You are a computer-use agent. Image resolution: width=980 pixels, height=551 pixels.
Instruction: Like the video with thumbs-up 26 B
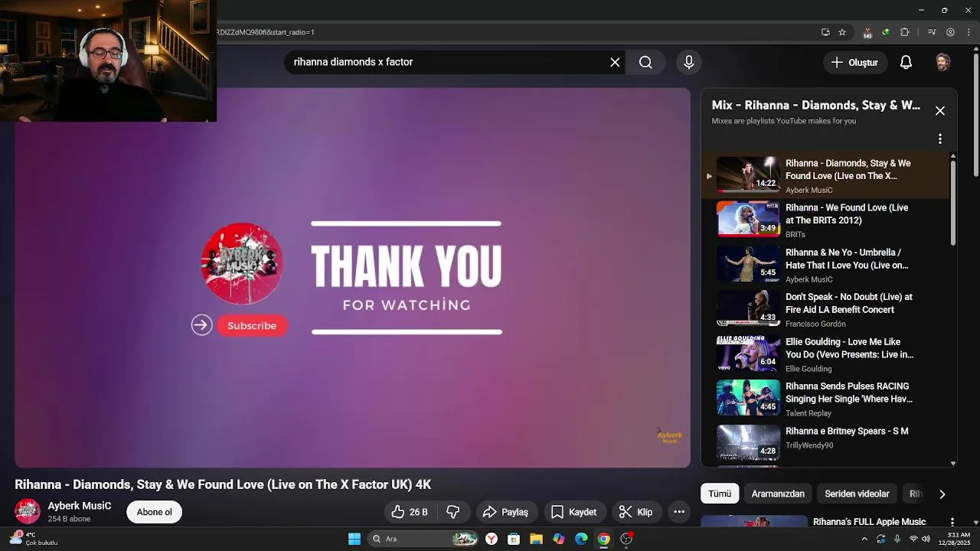(x=410, y=512)
